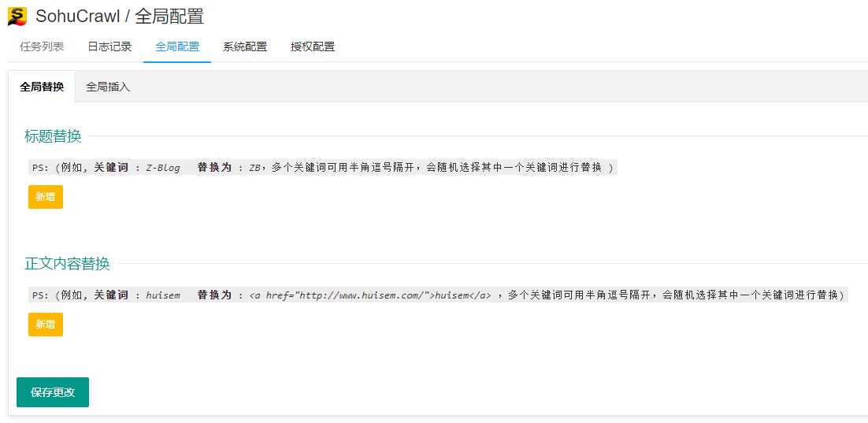Image resolution: width=868 pixels, height=423 pixels.
Task: Click the 正文内容替换 section heading
Action: (67, 264)
